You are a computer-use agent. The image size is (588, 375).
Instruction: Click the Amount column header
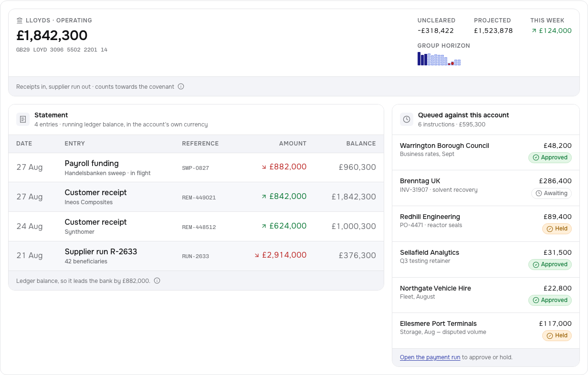pyautogui.click(x=293, y=144)
